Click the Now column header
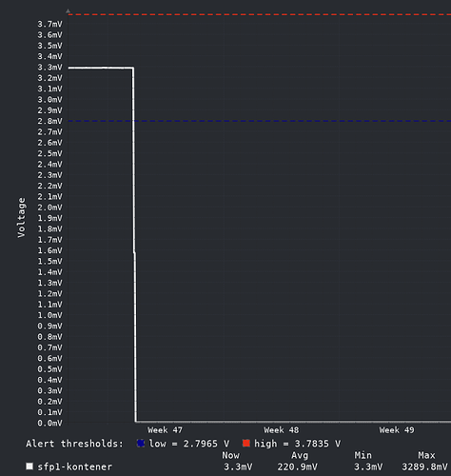The image size is (451, 476). (x=230, y=455)
